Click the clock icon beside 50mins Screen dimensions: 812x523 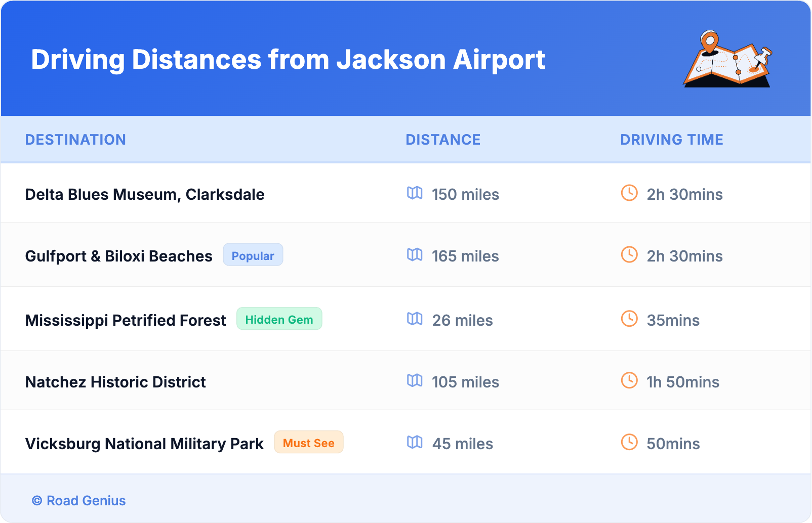[629, 442]
